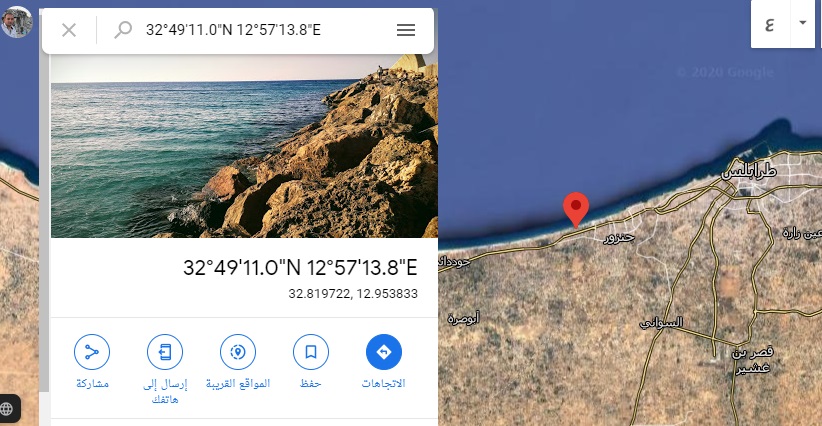Click the Tripoli (طرابلس) label on map
This screenshot has height=426, width=822.
pos(749,171)
